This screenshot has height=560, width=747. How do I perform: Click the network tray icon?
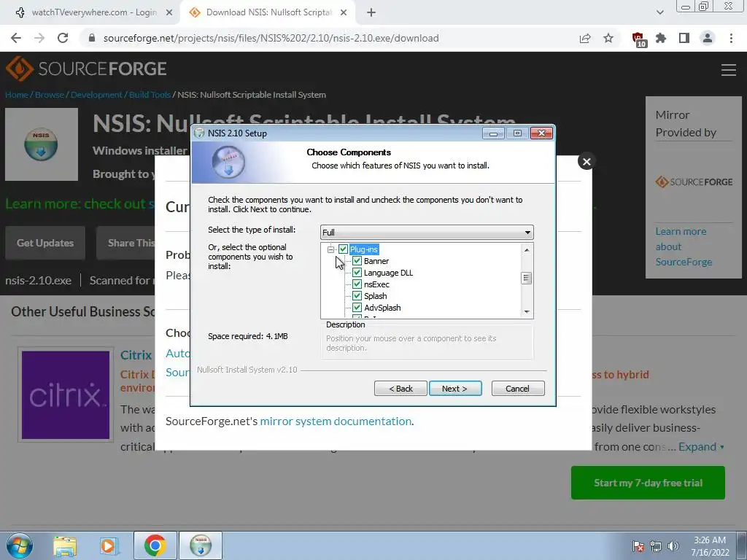(656, 546)
